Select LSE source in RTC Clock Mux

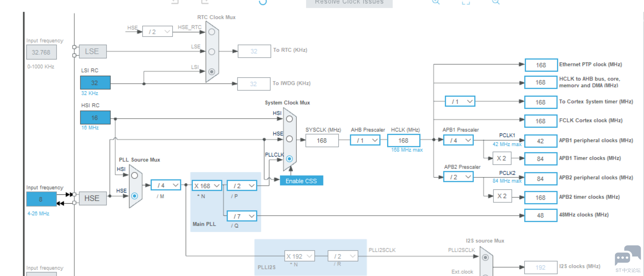tap(212, 52)
